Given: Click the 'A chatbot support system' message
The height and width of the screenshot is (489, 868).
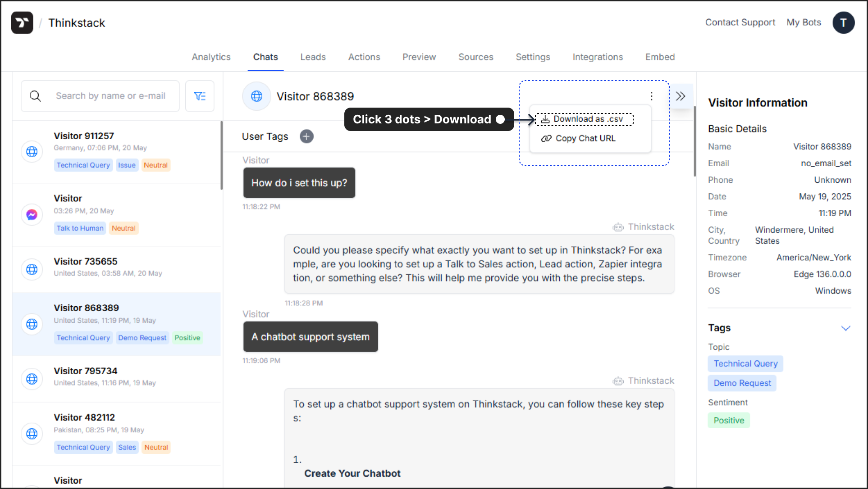Looking at the screenshot, I should pyautogui.click(x=311, y=337).
